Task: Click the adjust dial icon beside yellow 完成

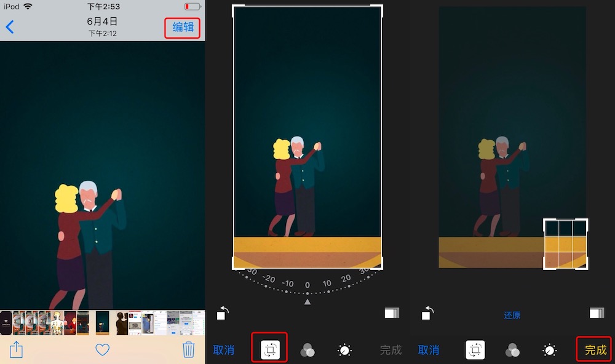Action: tap(550, 350)
